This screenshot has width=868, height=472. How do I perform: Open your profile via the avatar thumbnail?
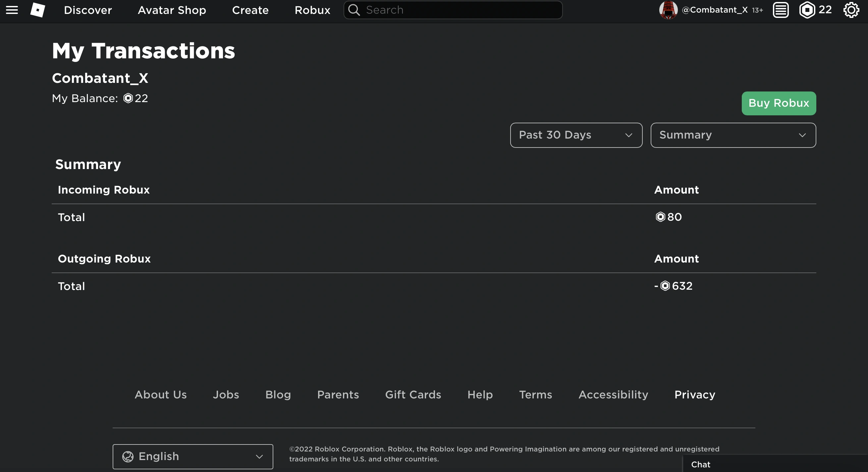point(668,10)
